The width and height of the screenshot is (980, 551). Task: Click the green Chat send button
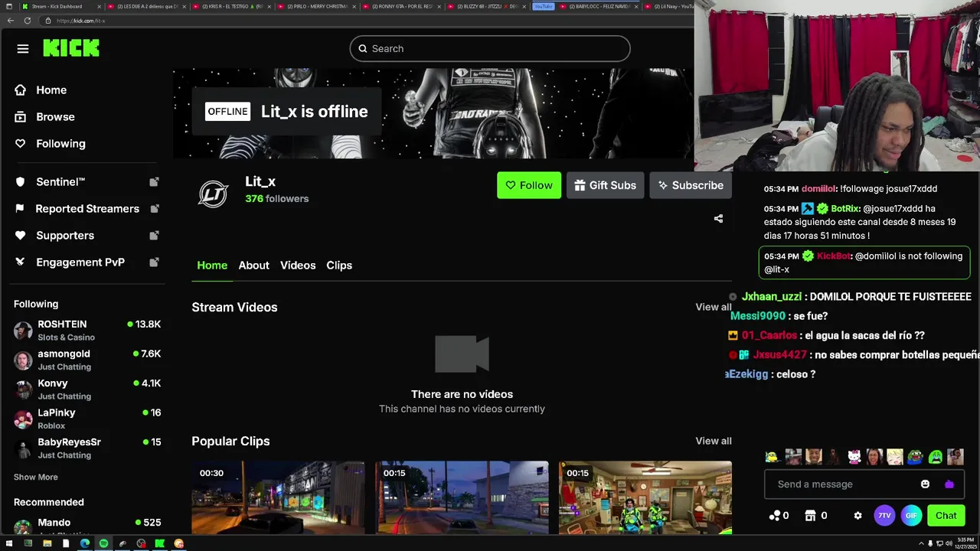[946, 516]
